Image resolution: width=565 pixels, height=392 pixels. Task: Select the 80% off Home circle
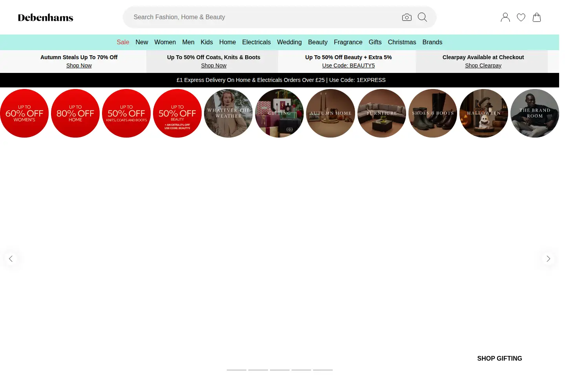pos(75,113)
